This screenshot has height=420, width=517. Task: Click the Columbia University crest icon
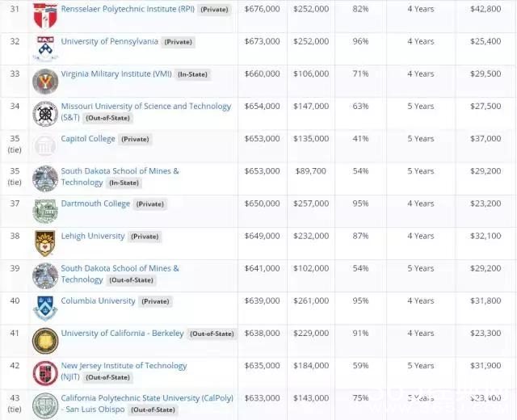(45, 308)
